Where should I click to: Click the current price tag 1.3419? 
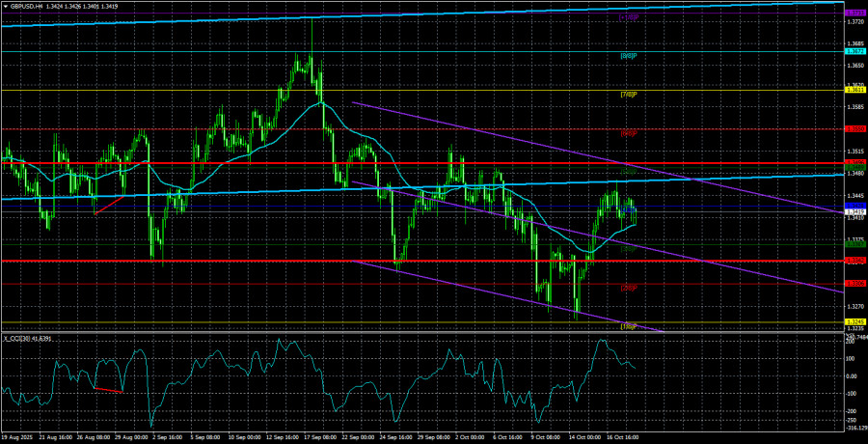click(854, 211)
